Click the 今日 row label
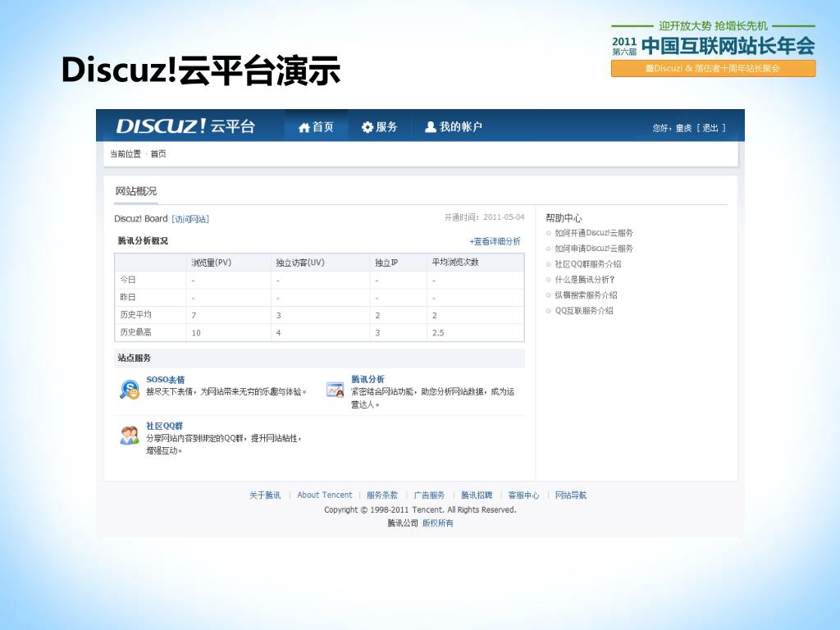840x630 pixels. [x=127, y=280]
